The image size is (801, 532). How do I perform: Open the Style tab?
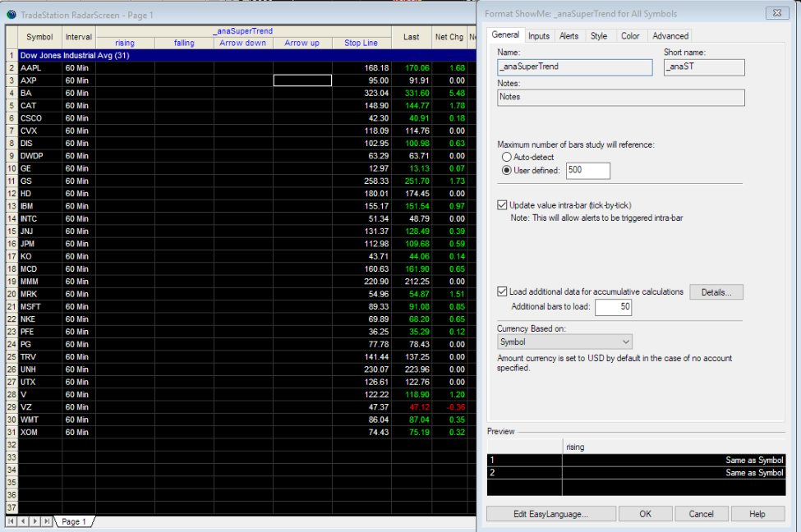point(599,36)
